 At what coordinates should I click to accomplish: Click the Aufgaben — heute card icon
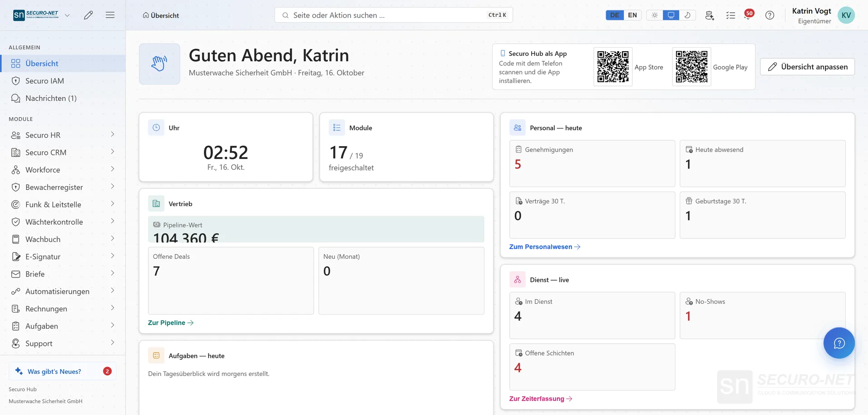pos(156,356)
